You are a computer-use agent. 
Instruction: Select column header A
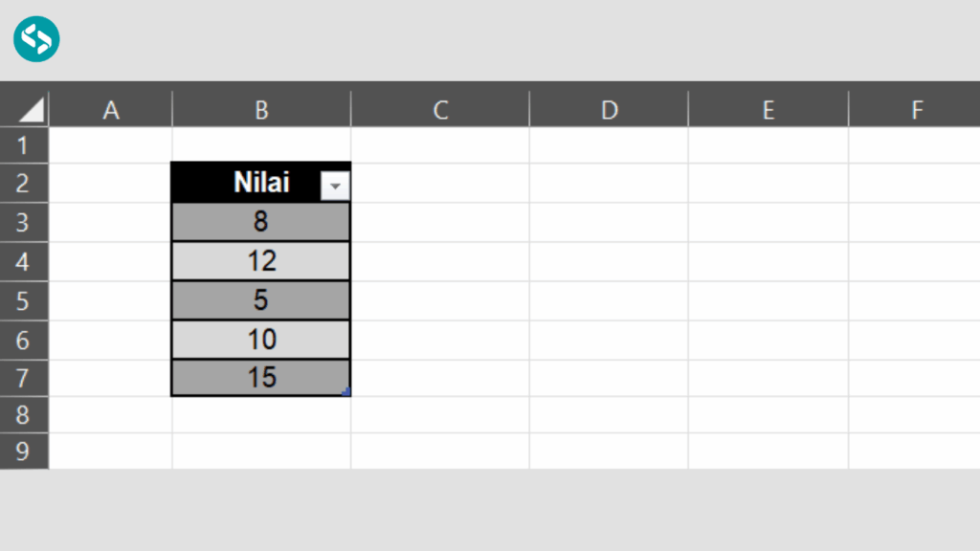click(110, 109)
